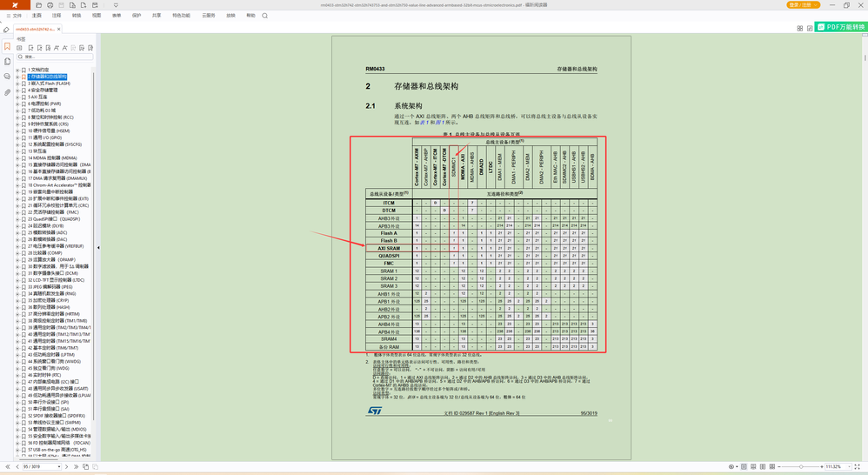The width and height of the screenshot is (868, 475).
Task: Select two-page facing view mode icon
Action: (x=763, y=466)
